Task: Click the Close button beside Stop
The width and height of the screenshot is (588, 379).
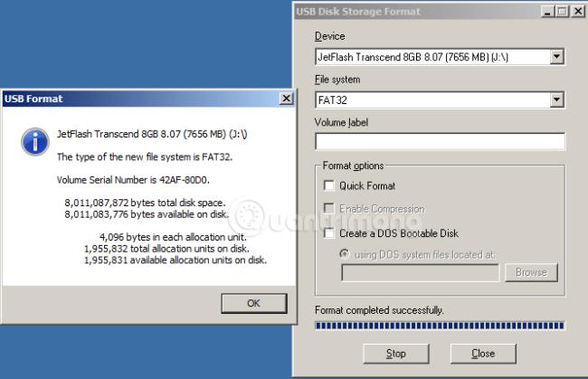Action: point(483,354)
